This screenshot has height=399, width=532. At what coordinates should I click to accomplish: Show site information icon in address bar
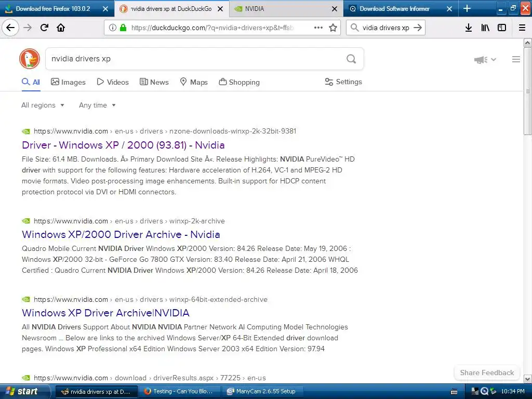(x=112, y=28)
